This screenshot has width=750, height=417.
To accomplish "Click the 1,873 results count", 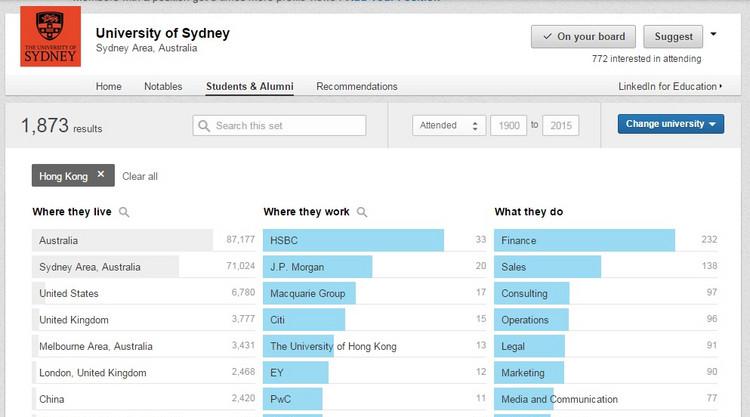I will 61,126.
